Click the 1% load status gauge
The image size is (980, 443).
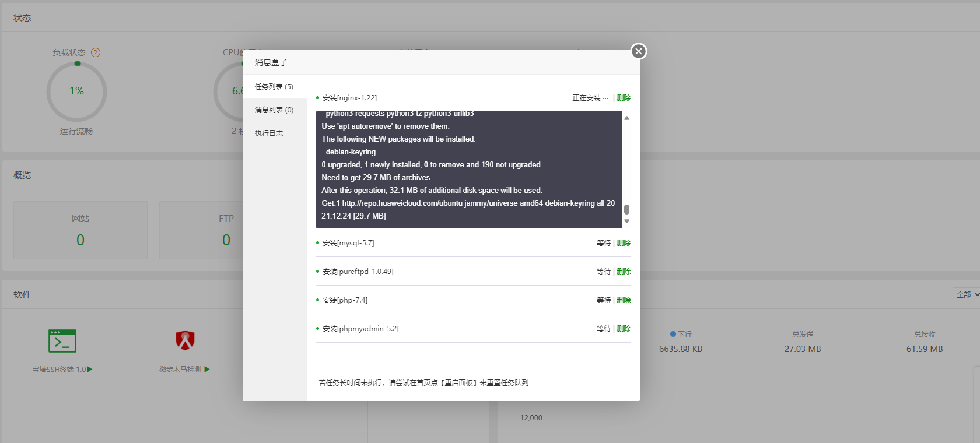point(76,91)
